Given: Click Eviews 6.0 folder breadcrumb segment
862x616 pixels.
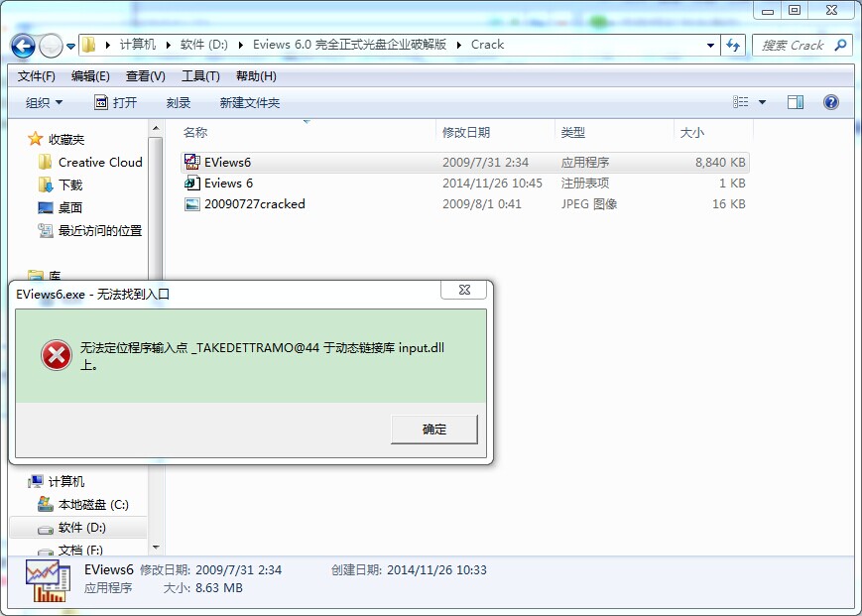Looking at the screenshot, I should pyautogui.click(x=349, y=45).
